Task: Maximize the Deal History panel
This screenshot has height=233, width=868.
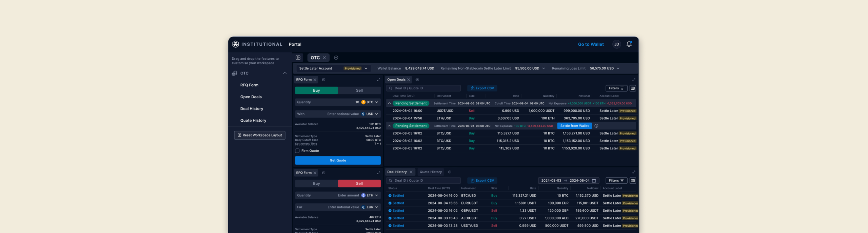Action: [634, 172]
